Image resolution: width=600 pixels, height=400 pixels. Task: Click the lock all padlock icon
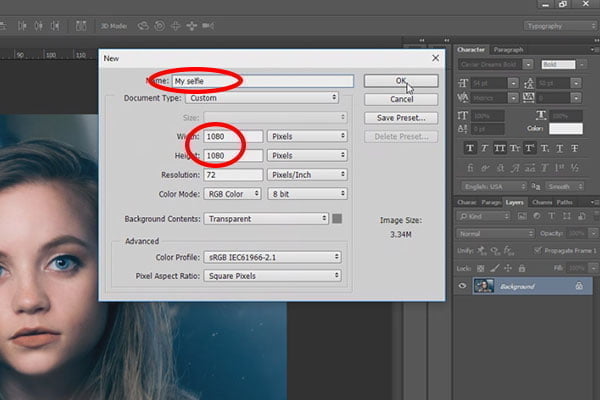[x=522, y=268]
